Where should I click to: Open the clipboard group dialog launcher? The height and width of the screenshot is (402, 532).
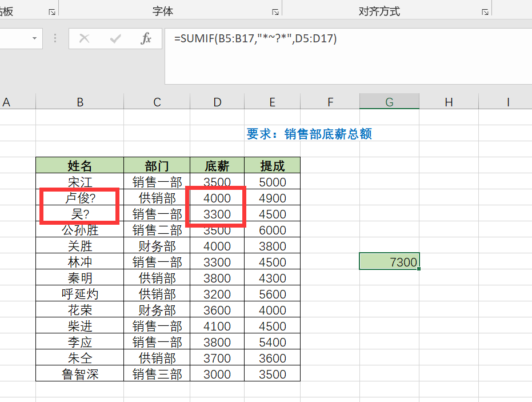[52, 12]
